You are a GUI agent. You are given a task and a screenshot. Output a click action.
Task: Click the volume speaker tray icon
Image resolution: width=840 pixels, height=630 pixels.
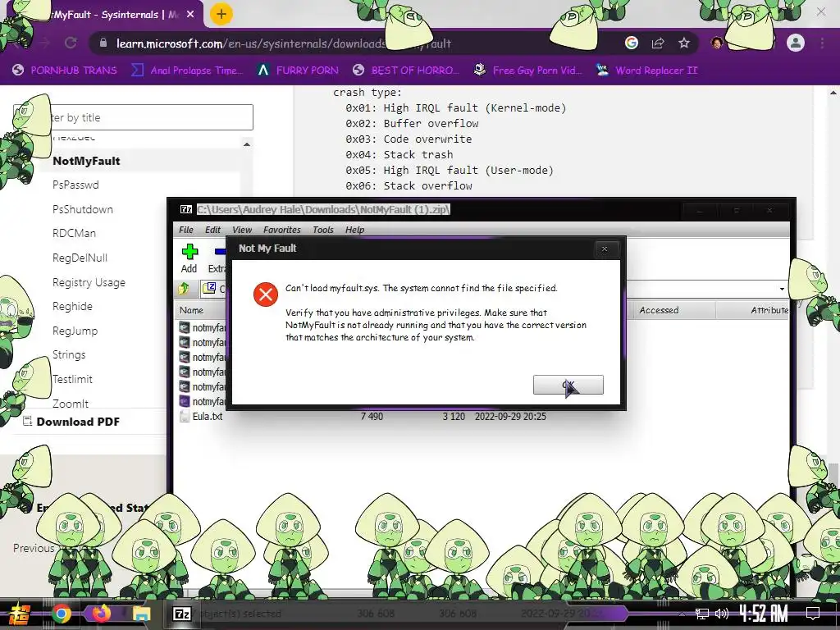click(722, 614)
